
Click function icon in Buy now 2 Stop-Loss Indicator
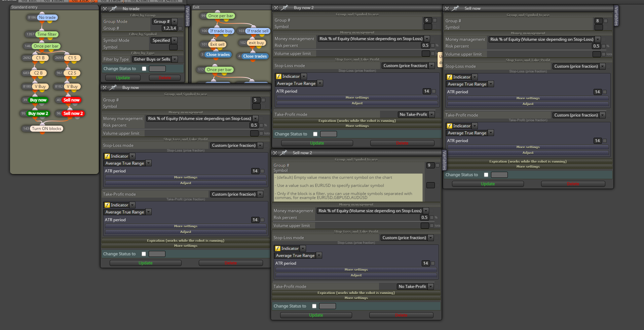(x=278, y=76)
